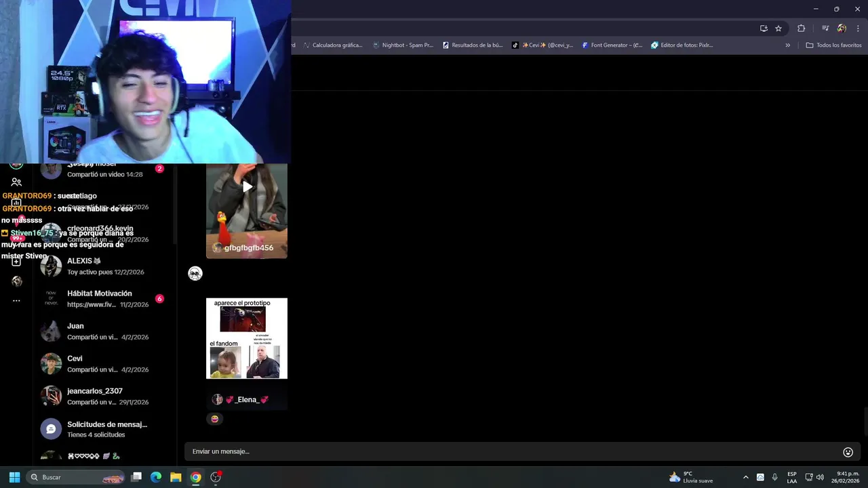Open the volume control in system tray
Viewport: 868px width, 488px height.
821,477
